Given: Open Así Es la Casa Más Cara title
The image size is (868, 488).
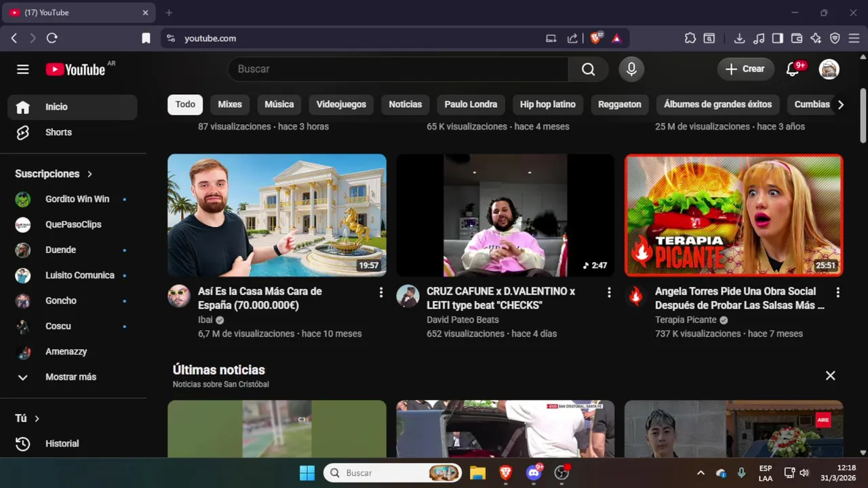Looking at the screenshot, I should coord(260,298).
